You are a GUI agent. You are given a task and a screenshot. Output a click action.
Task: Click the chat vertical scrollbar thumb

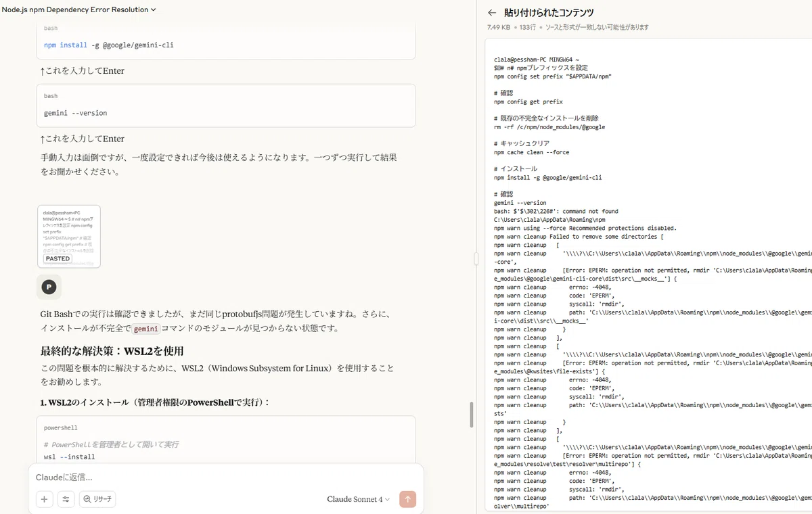click(x=471, y=415)
